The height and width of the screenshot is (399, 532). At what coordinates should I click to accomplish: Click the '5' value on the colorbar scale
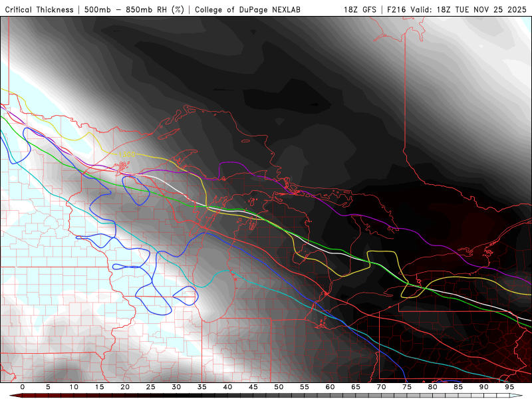(48, 387)
